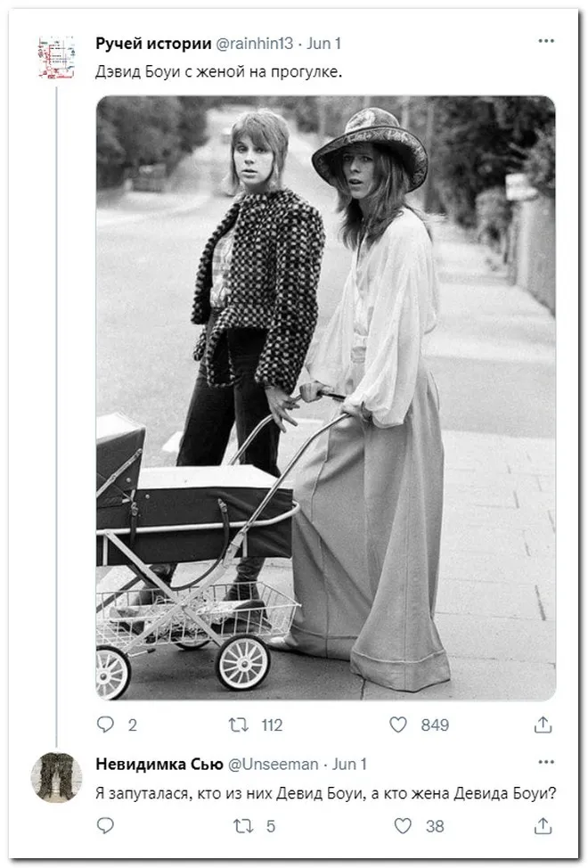
Task: Open Ручей истории profile avatar
Action: click(x=56, y=56)
